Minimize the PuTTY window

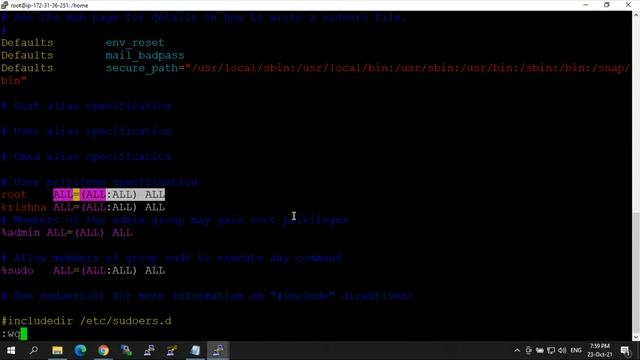(x=586, y=5)
